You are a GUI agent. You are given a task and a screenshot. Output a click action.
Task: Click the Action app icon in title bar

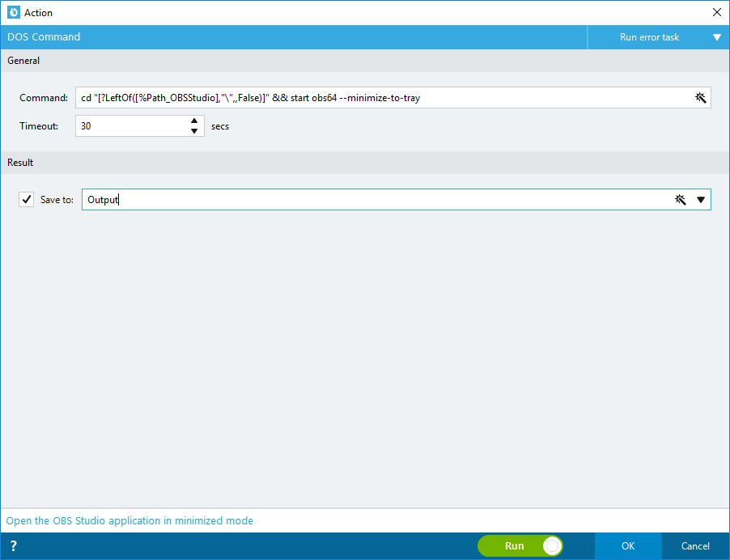[x=14, y=13]
